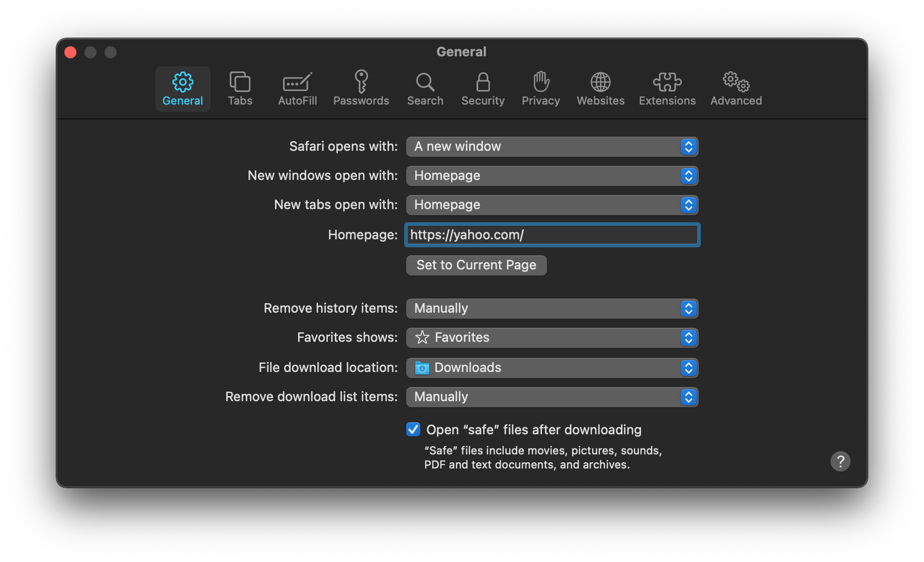Open the 'Remove history items' dropdown

click(x=552, y=308)
